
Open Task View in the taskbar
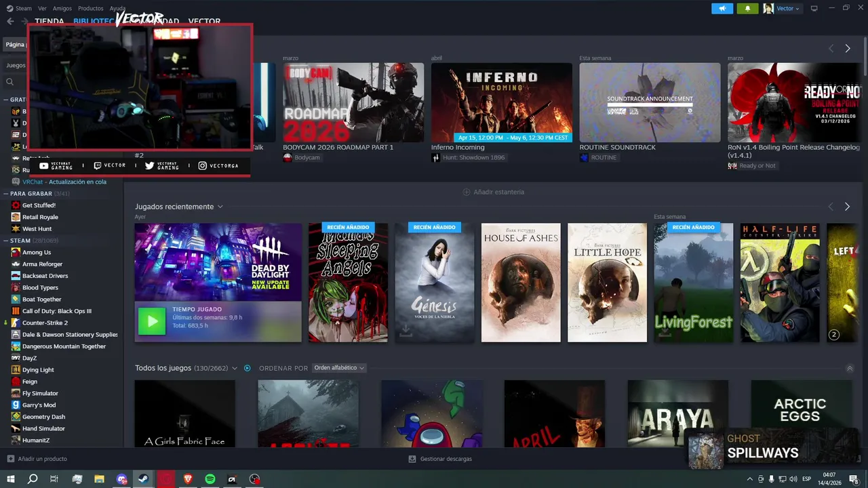[x=54, y=479]
